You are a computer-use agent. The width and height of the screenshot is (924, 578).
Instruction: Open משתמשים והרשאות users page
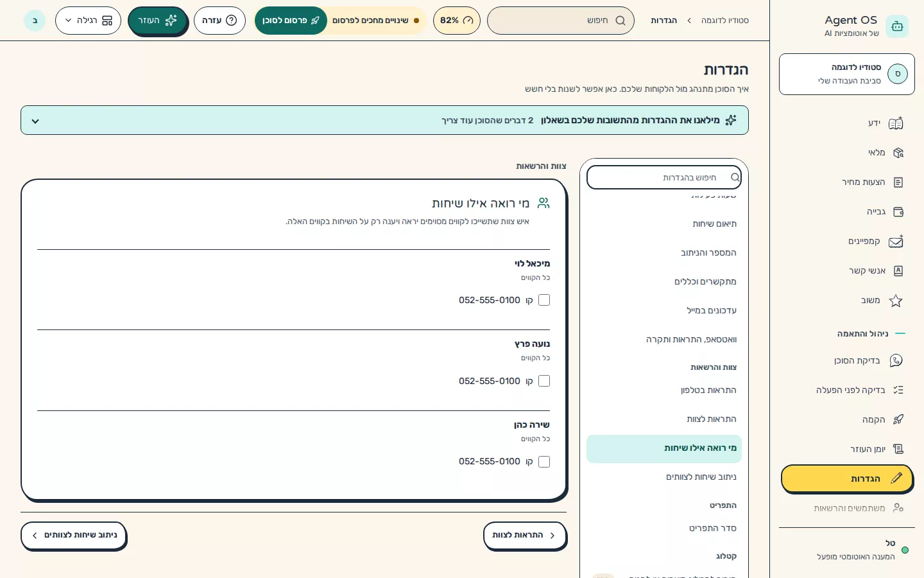847,509
